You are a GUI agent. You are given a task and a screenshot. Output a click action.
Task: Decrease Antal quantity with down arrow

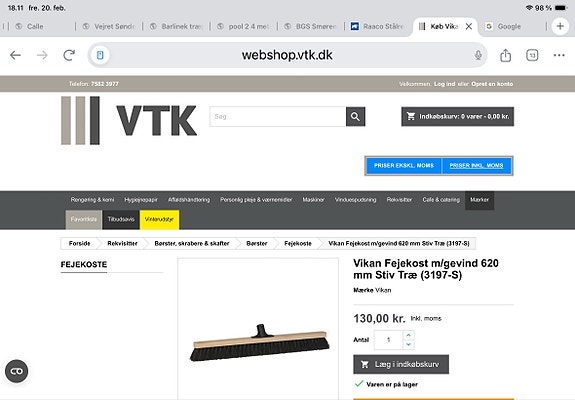pyautogui.click(x=409, y=344)
